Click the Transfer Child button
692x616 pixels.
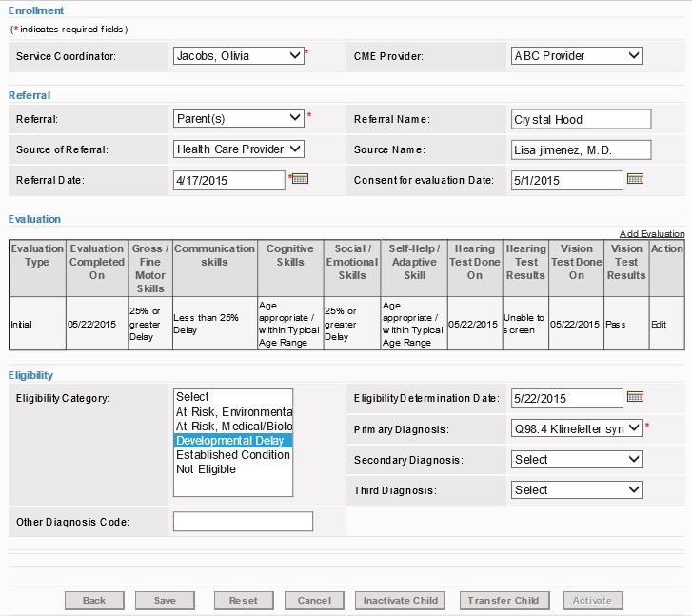point(504,601)
